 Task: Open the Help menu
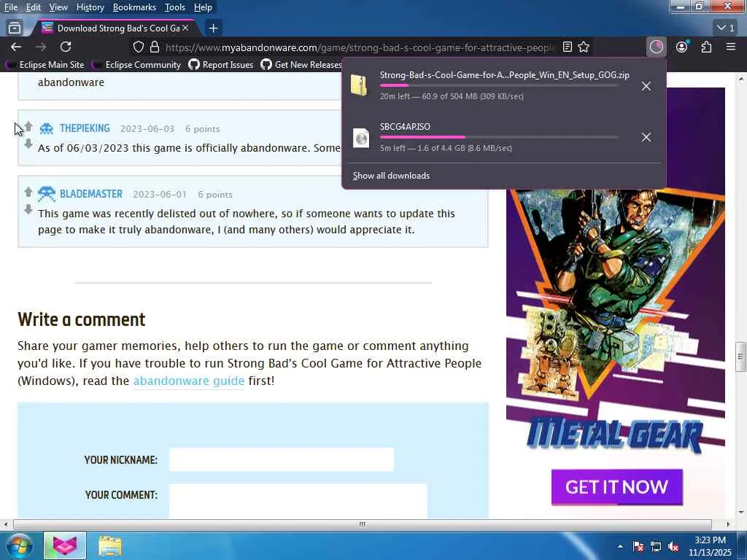pyautogui.click(x=203, y=7)
